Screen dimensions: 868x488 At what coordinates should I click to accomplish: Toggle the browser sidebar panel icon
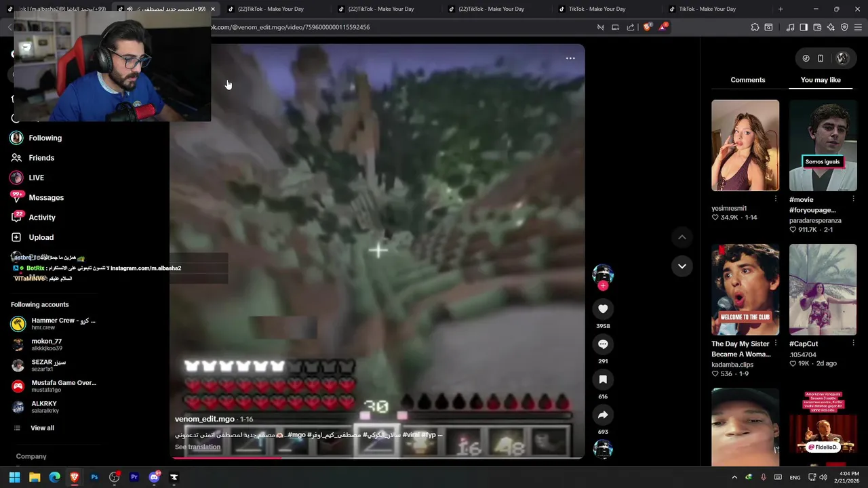[804, 27]
